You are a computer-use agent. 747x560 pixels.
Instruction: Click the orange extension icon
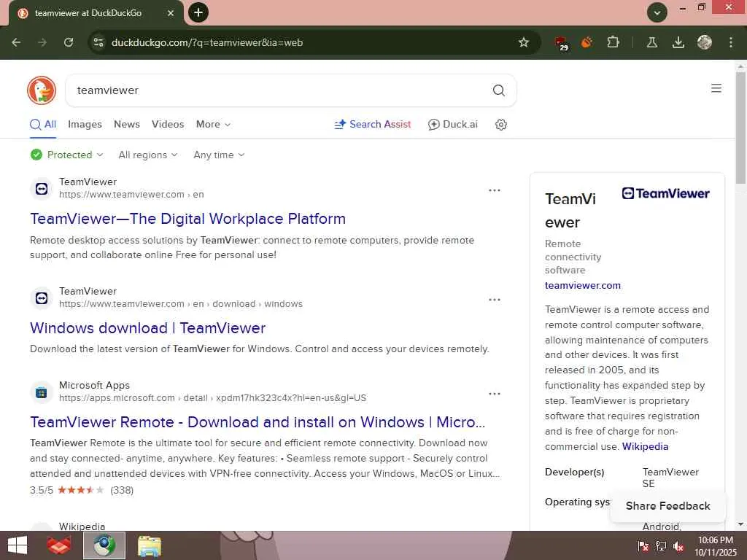587,42
